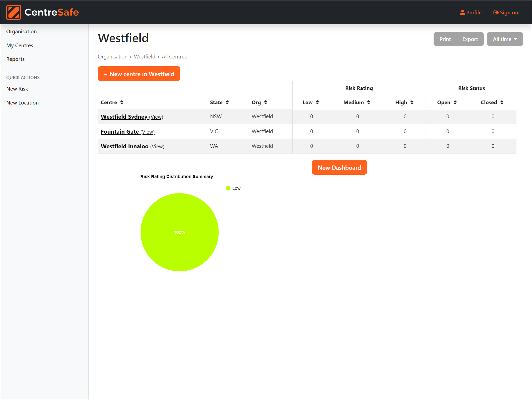Click the Risk Rating group header
This screenshot has width=532, height=400.
click(x=359, y=88)
